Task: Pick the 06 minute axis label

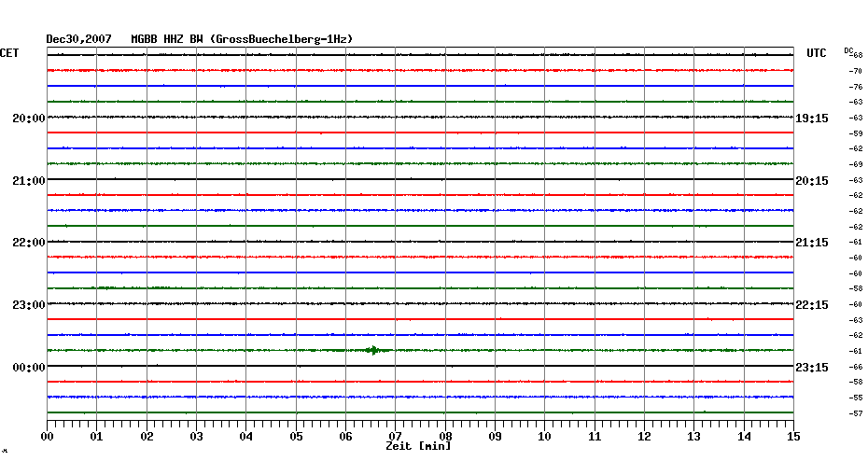Action: (x=345, y=437)
